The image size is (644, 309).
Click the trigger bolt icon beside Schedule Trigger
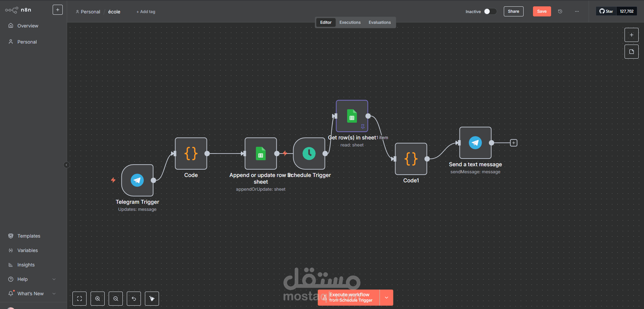285,153
